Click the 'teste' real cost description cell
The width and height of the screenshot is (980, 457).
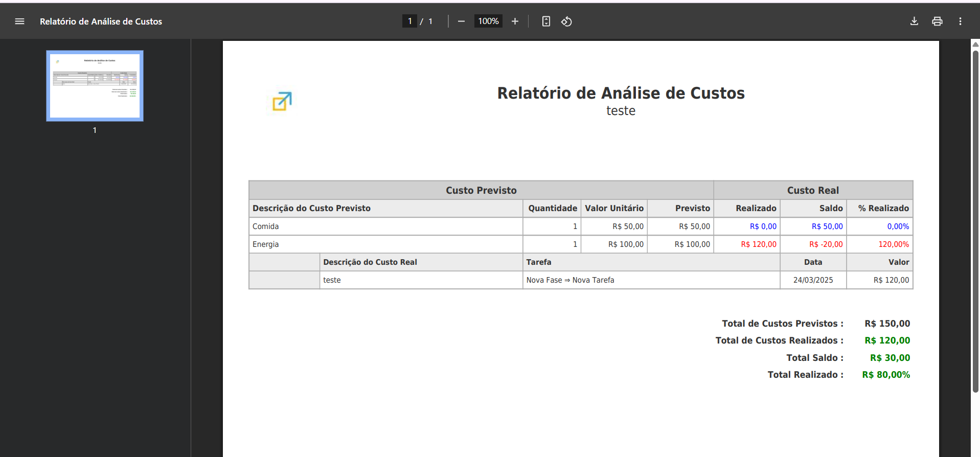coord(421,280)
